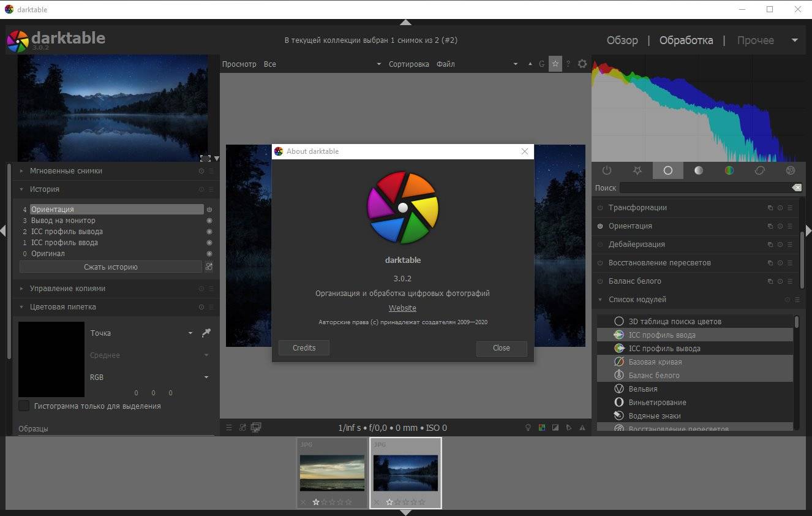
Task: Switch to color modules group tab
Action: tap(729, 170)
